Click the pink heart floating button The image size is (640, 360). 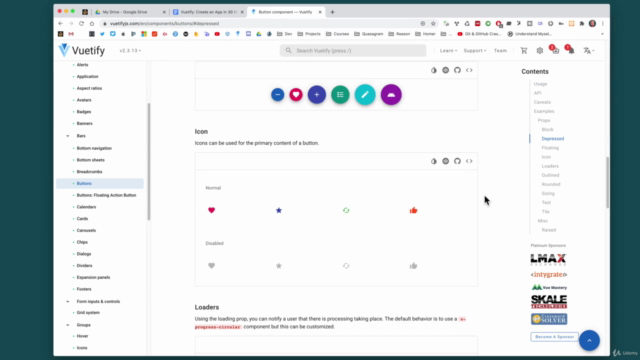(x=296, y=95)
